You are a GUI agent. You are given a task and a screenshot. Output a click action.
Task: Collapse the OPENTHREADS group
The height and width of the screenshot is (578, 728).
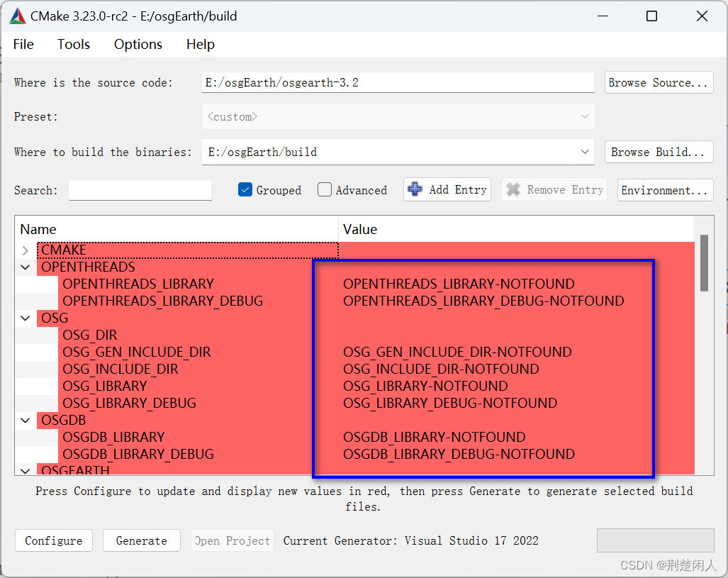click(25, 267)
